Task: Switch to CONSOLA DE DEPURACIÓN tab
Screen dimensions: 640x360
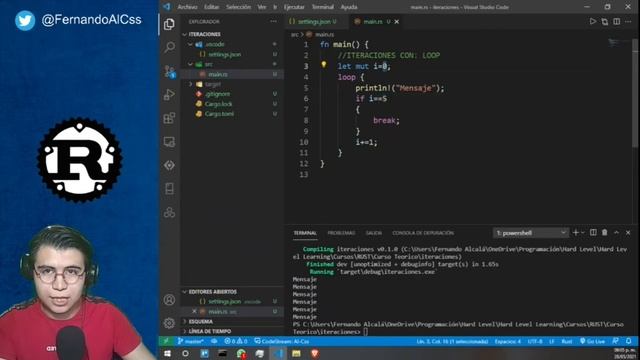Action: pyautogui.click(x=423, y=233)
